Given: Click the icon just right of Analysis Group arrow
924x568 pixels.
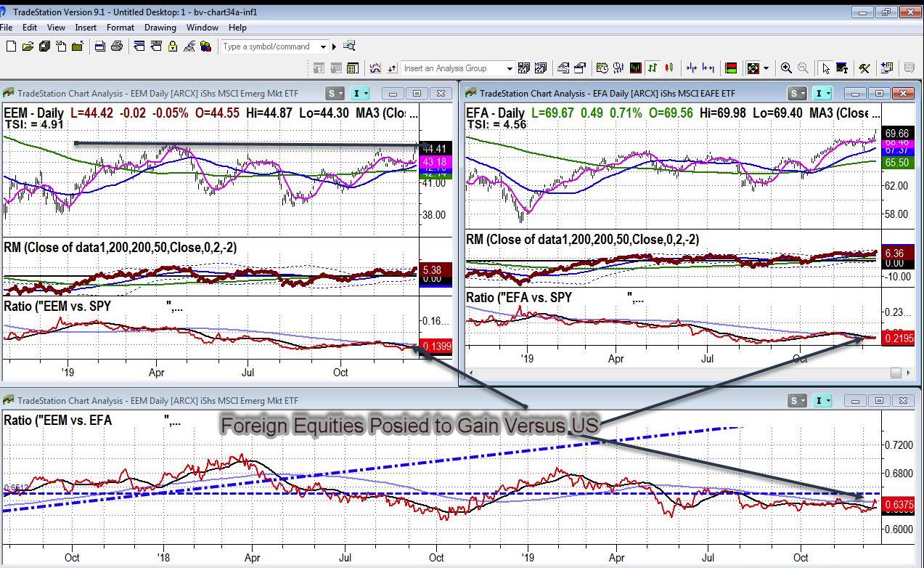Looking at the screenshot, I should coord(523,68).
